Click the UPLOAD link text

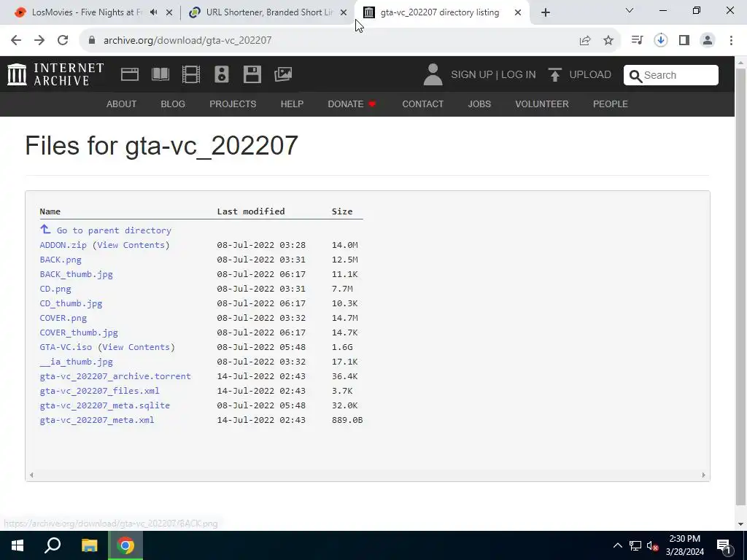590,75
